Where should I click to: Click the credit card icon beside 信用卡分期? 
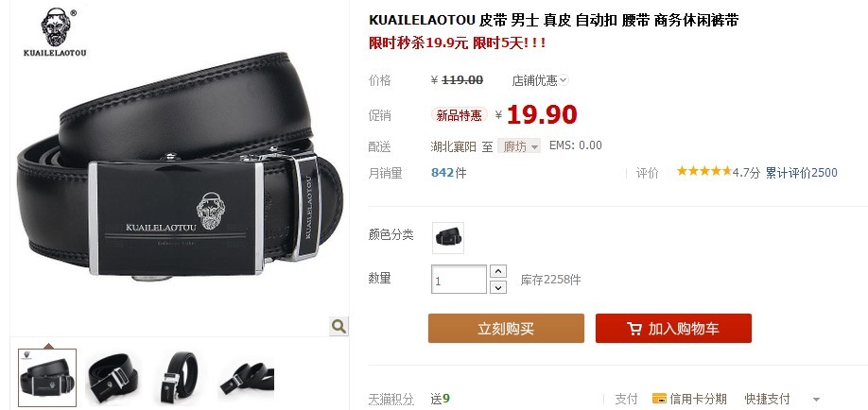[659, 399]
